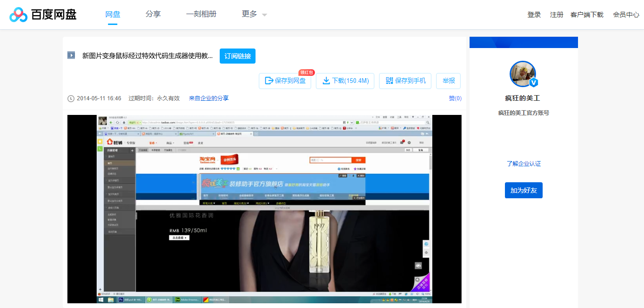This screenshot has height=308, width=644.
Task: Click the play icon beside the video title
Action: tap(71, 55)
